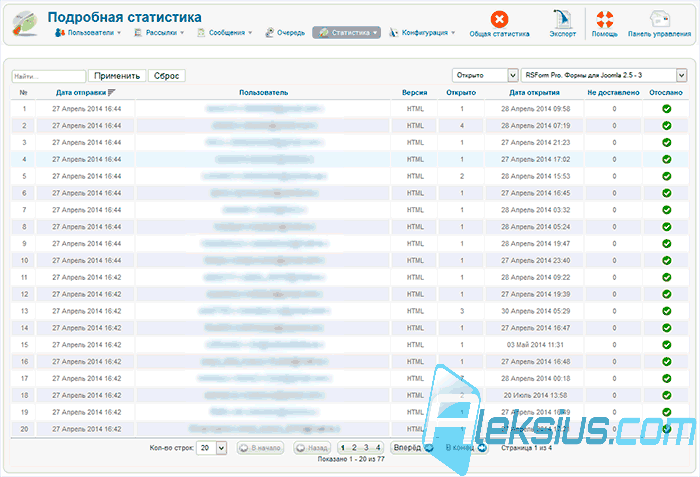Click the Применить button
700x477 pixels.
(117, 76)
